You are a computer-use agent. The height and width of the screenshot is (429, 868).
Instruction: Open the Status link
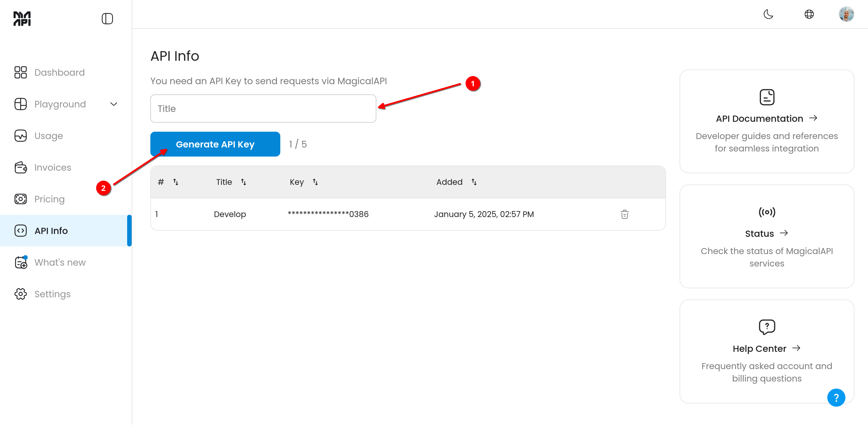coord(759,234)
